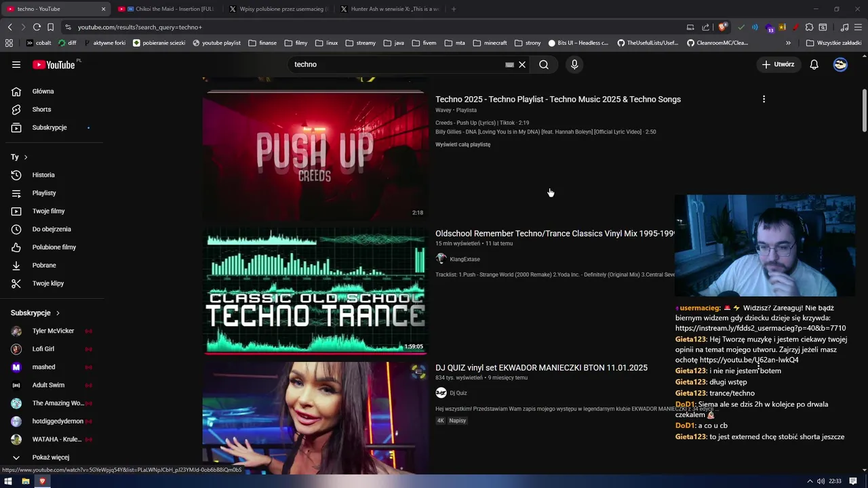Open the Wszystkie zakładki folder
This screenshot has height=488, width=868.
click(x=834, y=43)
